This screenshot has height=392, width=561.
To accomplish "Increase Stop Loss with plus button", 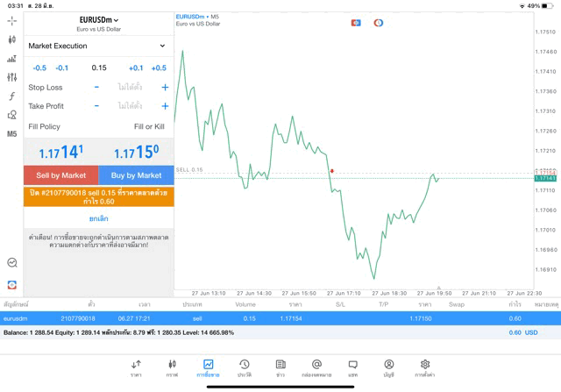I will (165, 88).
